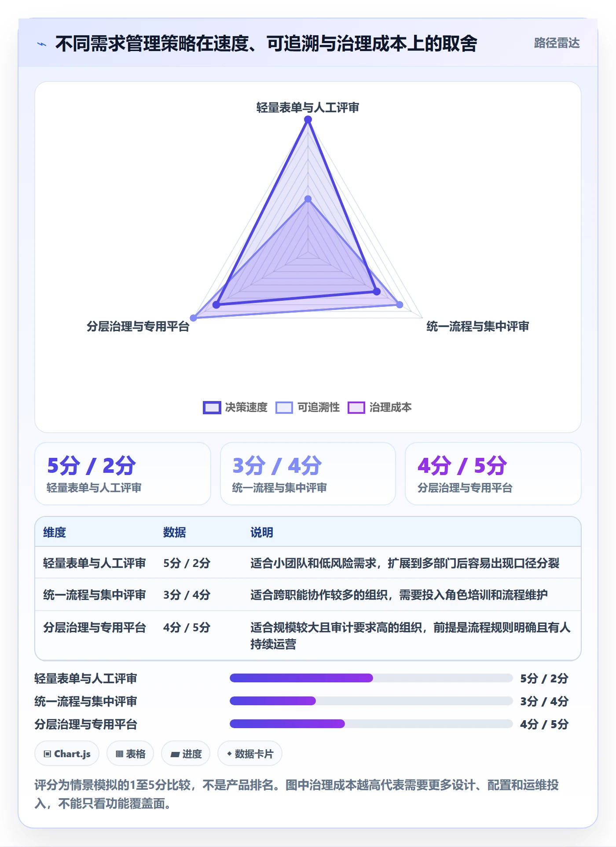Click progress bar for 统一流程与集中评审
The height and width of the screenshot is (847, 616).
point(371,701)
